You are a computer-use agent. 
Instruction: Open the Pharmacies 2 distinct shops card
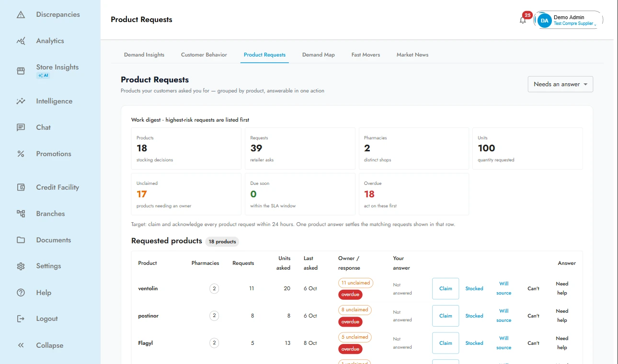click(414, 148)
